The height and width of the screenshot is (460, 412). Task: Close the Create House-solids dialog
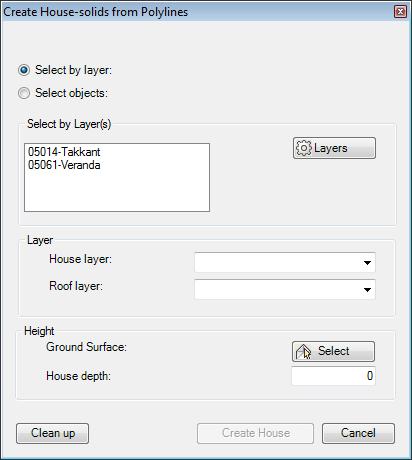(x=400, y=12)
